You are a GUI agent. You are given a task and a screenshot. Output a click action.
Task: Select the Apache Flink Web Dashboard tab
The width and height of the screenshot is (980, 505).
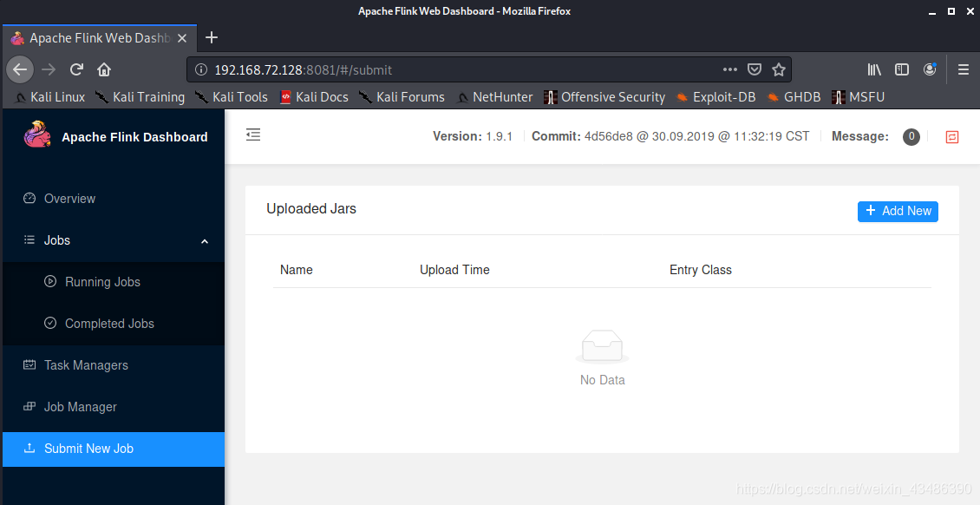click(x=100, y=38)
